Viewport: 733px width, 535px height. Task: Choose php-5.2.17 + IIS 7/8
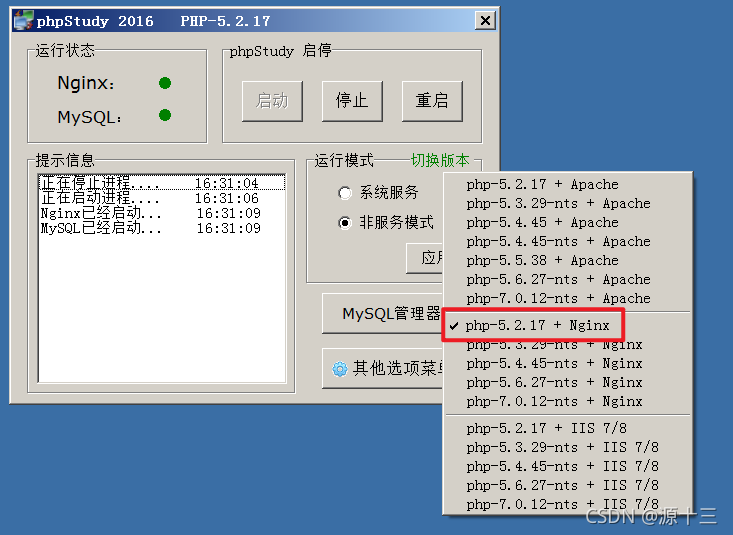pos(567,428)
